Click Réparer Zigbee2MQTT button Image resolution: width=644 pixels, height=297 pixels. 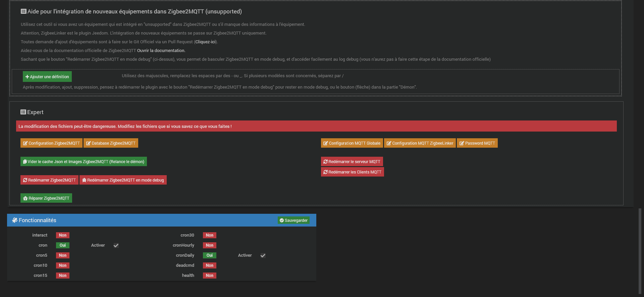point(46,198)
